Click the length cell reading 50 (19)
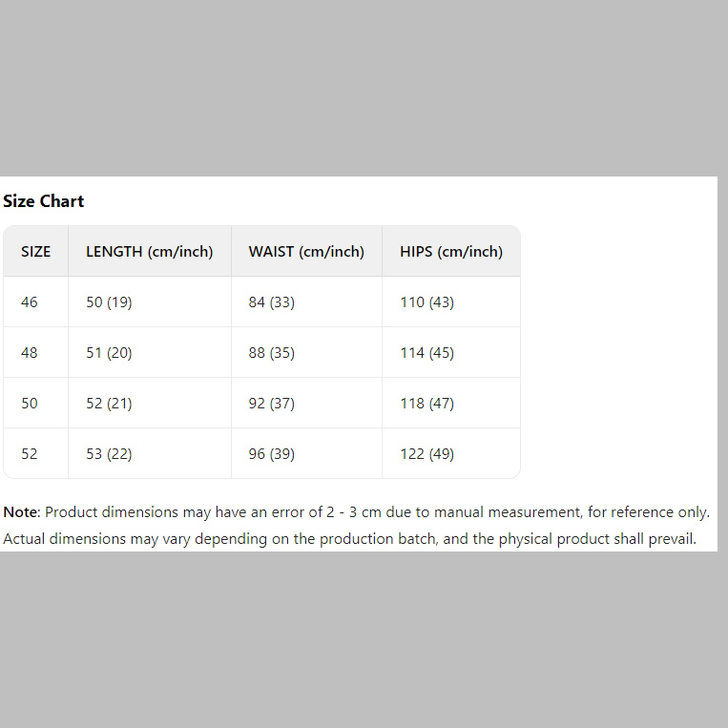Screen dimensions: 728x728 (109, 302)
